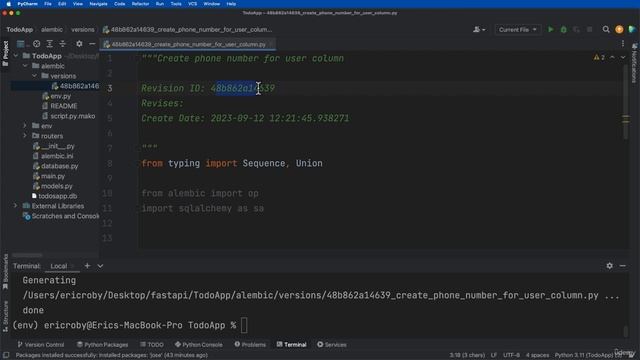The image size is (640, 360).
Task: Collapse the alembic folder
Action: coord(25,66)
